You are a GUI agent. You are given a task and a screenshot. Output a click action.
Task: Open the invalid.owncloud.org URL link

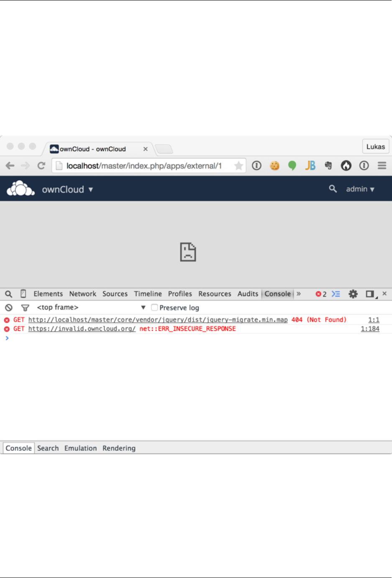82,329
